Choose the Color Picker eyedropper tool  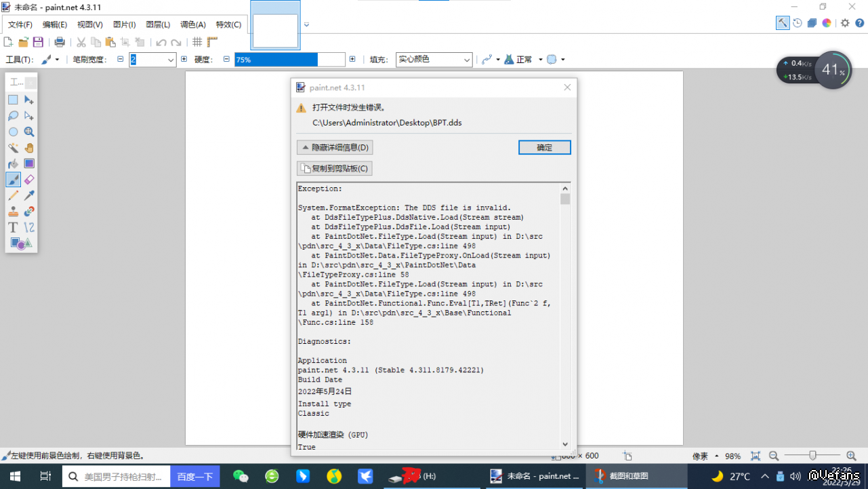29,195
